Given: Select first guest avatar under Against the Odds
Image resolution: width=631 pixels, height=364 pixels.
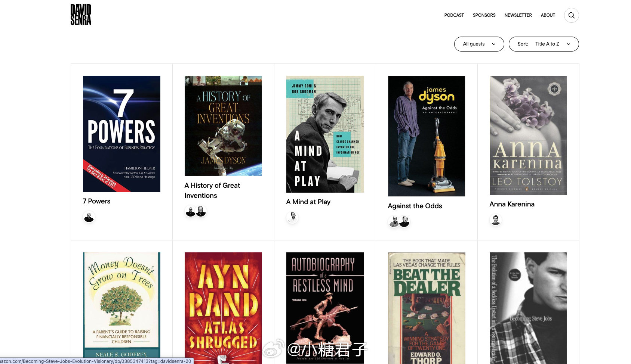Looking at the screenshot, I should coord(394,222).
